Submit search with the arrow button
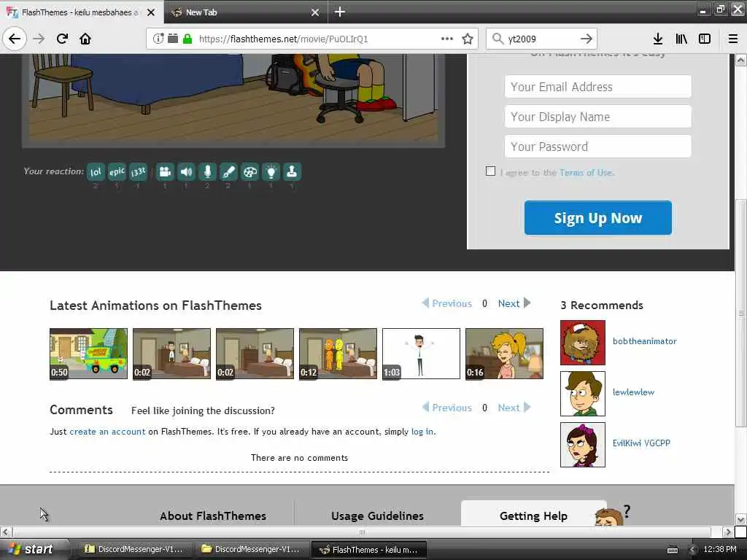The width and height of the screenshot is (747, 560). (587, 39)
